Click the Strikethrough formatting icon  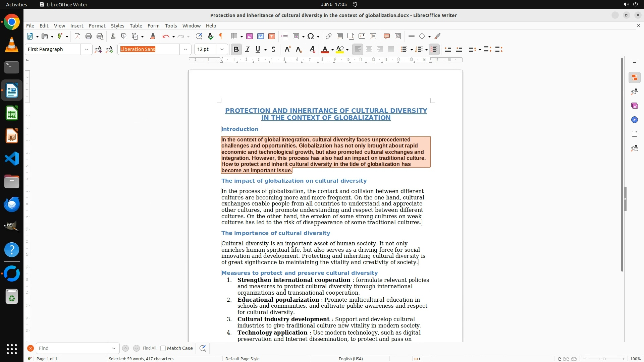[273, 49]
